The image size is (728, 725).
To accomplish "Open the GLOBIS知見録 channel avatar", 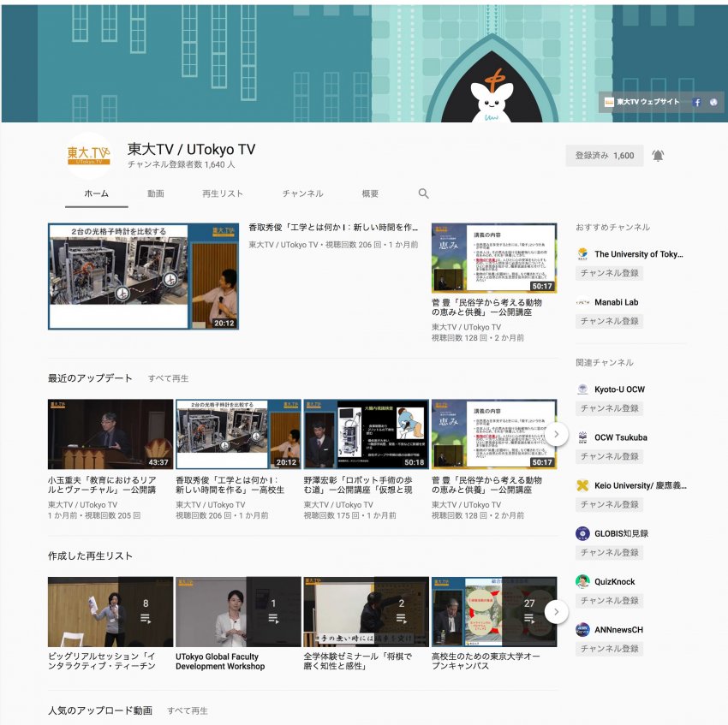I will 582,533.
